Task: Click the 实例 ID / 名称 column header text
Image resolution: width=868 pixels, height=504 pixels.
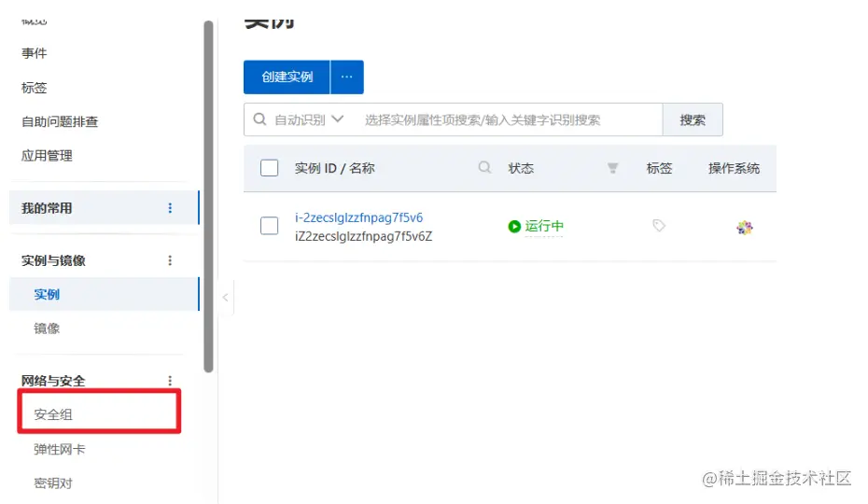Action: coord(335,168)
